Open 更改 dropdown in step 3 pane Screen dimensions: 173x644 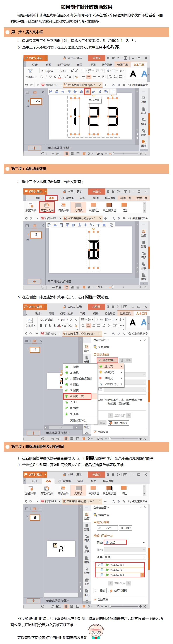(x=107, y=528)
